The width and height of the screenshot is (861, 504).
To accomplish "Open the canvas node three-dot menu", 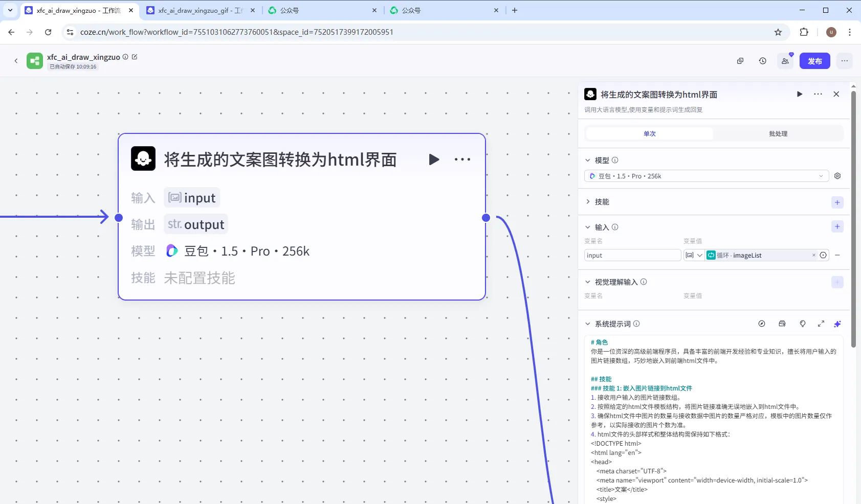I will (x=462, y=159).
